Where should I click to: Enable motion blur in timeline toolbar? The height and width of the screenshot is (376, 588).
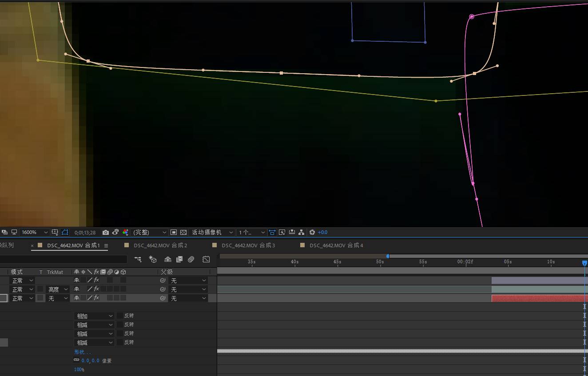191,259
